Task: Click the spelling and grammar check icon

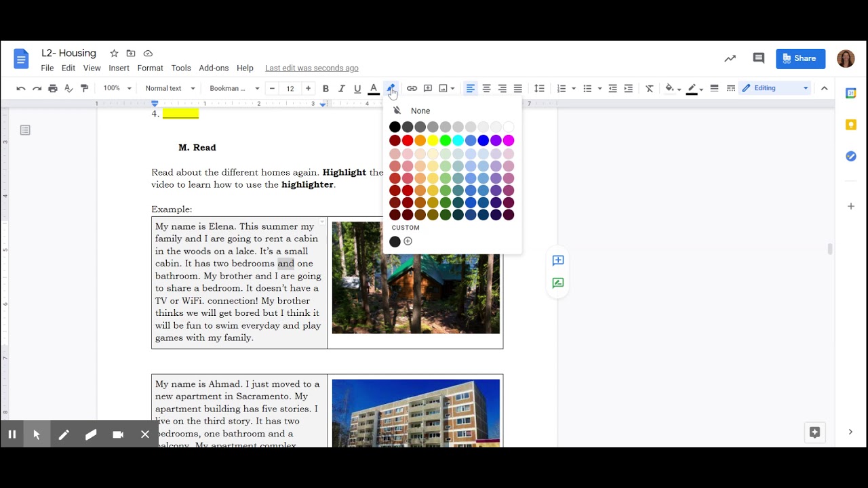Action: 68,88
